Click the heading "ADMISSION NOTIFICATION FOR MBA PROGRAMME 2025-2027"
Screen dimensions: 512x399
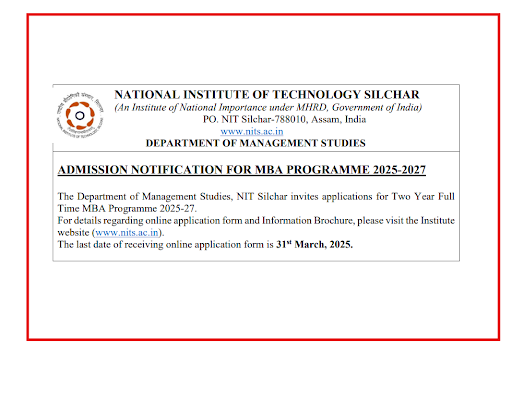(x=242, y=170)
